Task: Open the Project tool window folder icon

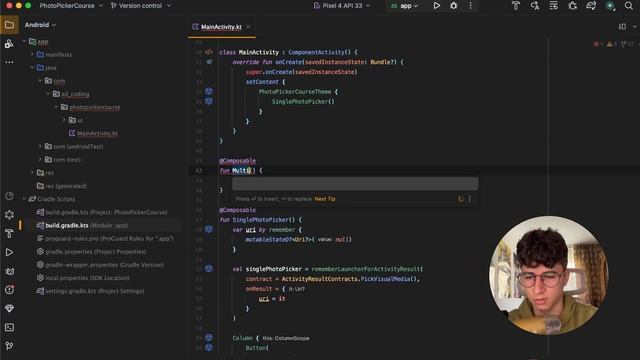Action: (x=9, y=25)
